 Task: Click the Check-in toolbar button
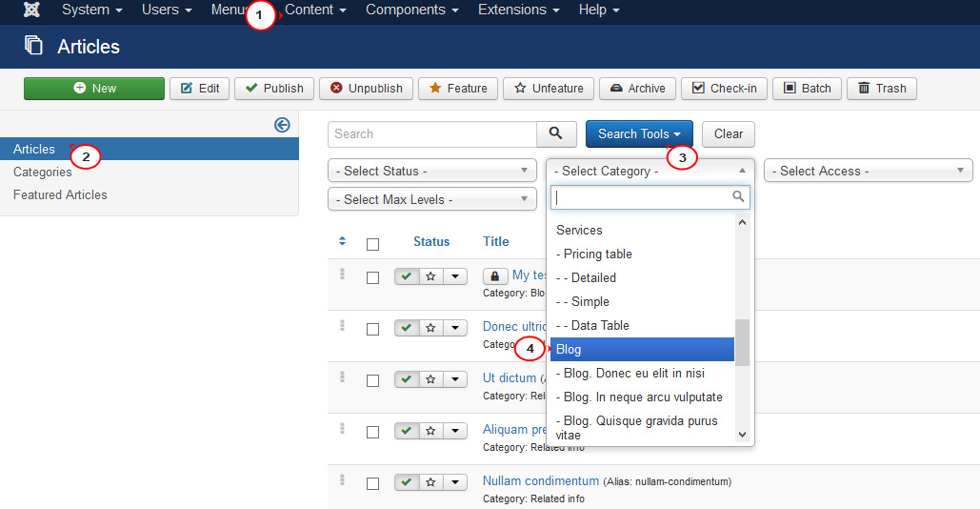click(x=725, y=88)
